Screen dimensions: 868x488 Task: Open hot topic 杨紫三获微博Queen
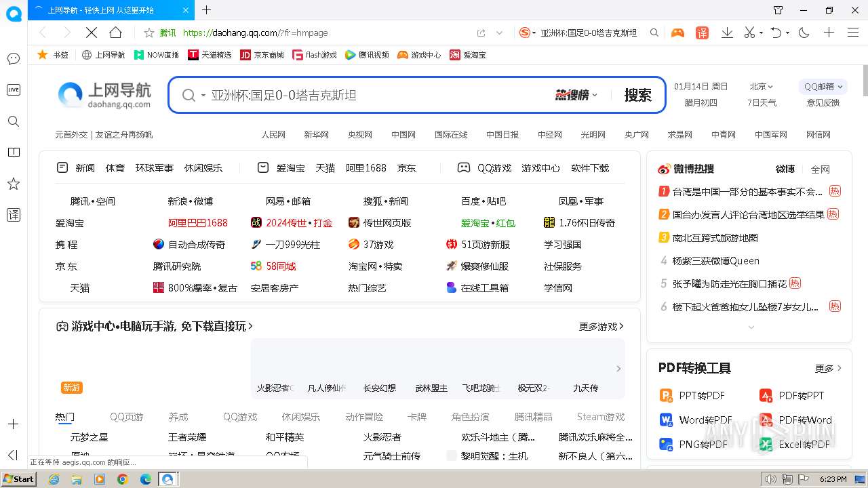point(715,261)
